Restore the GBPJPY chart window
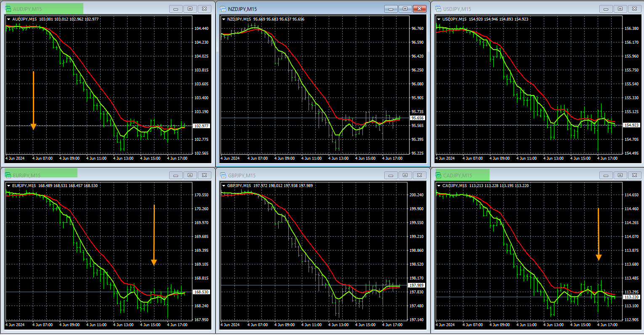The width and height of the screenshot is (644, 335). (x=405, y=175)
